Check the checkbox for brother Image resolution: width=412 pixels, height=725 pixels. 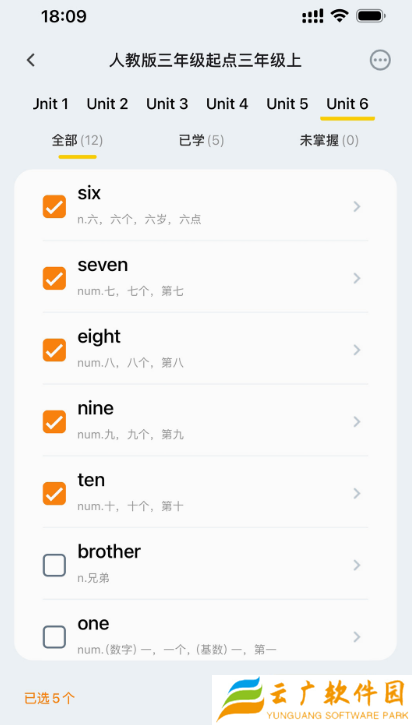54,565
